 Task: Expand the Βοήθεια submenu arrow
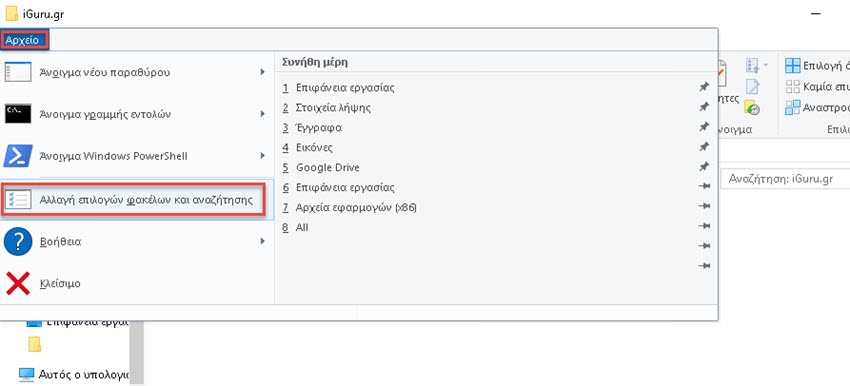262,241
